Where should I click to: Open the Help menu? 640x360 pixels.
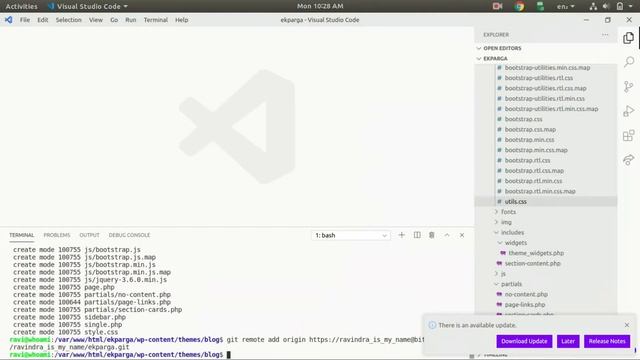click(x=182, y=20)
